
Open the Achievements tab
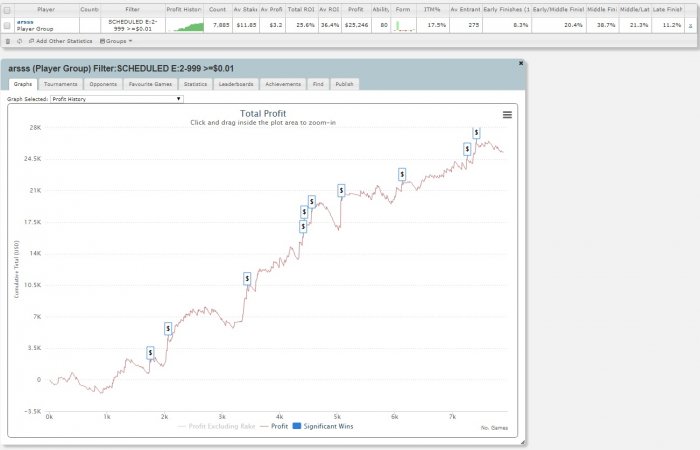click(283, 84)
